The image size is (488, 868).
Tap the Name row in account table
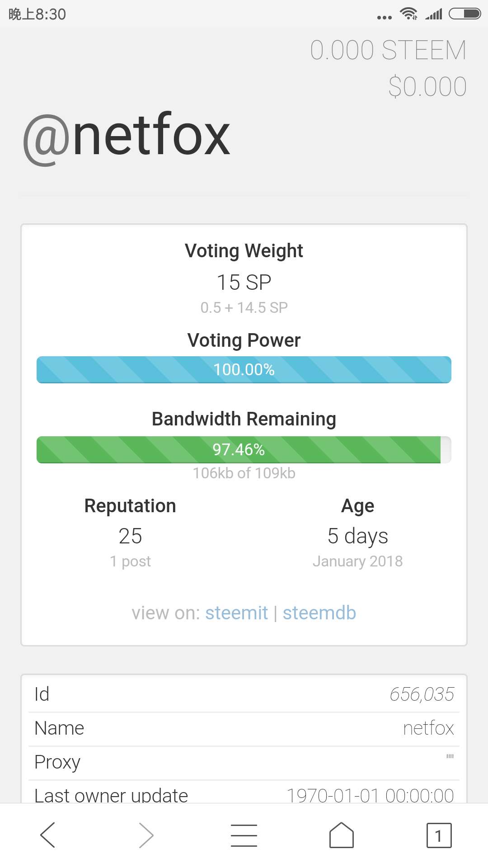[244, 728]
